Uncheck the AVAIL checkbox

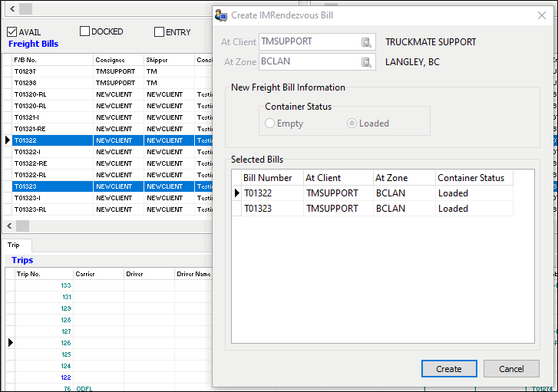pos(12,32)
